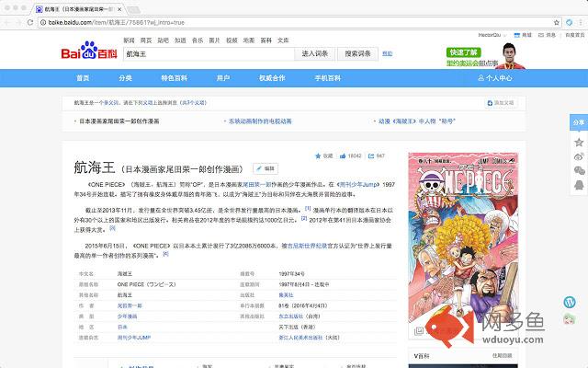Click the WordPress floating icon at right edge
Image resolution: width=588 pixels, height=368 pixels.
pyautogui.click(x=570, y=302)
